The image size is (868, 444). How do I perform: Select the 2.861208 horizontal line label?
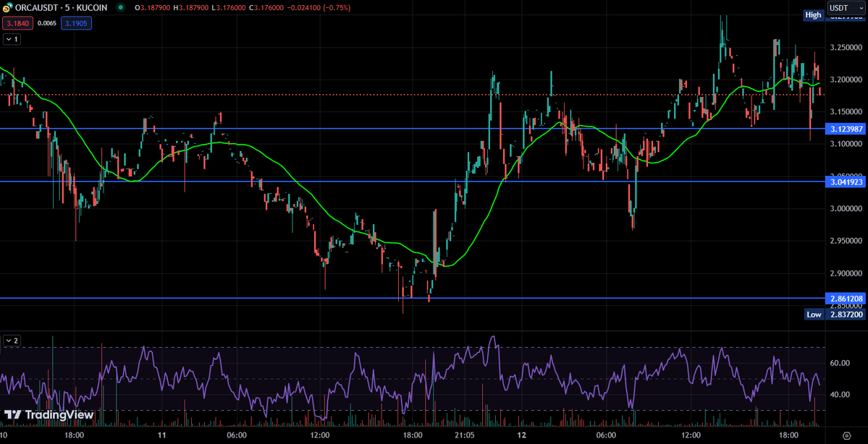[x=845, y=299]
